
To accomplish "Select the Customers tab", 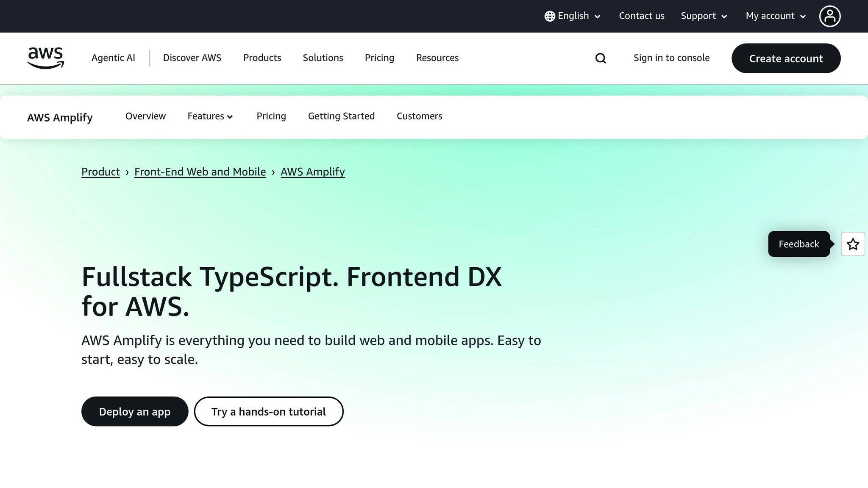I will tap(419, 116).
